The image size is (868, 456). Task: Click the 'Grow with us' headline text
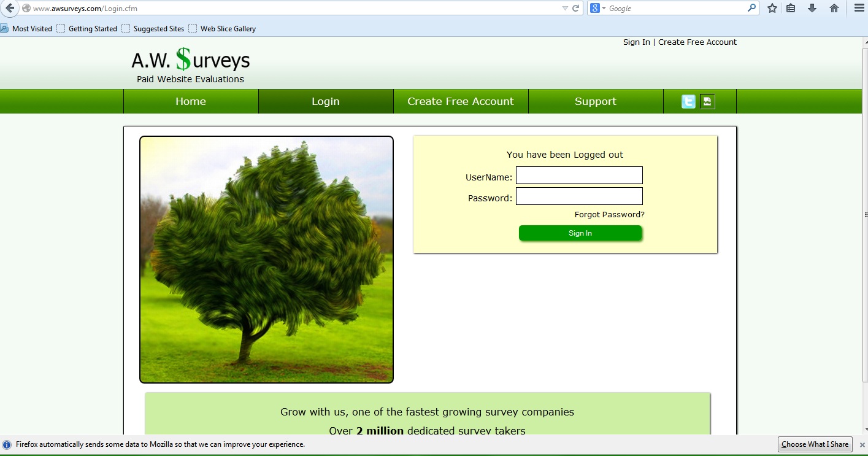(x=428, y=412)
